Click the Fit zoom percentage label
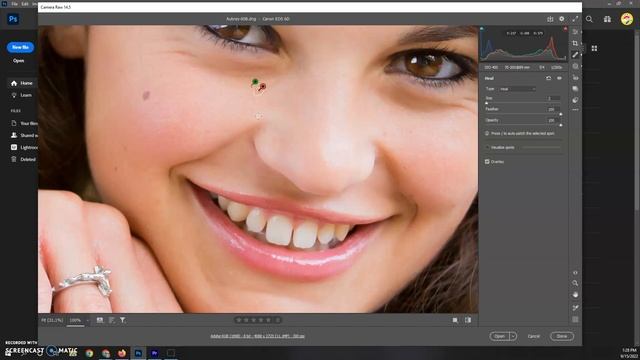Viewport: 640px width, 360px height. [x=52, y=320]
